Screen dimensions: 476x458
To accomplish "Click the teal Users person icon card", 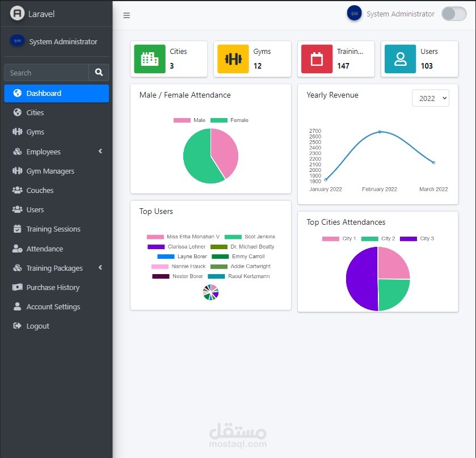I will [400, 59].
